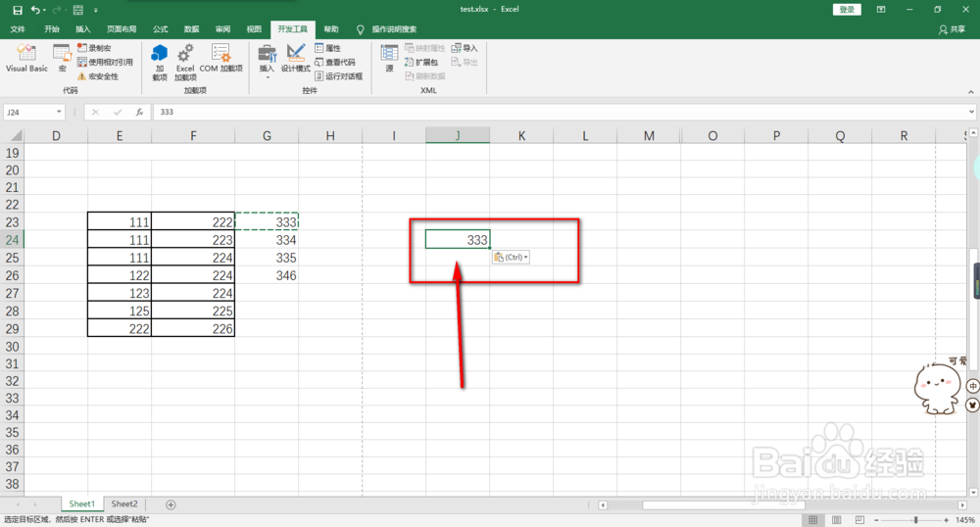Click XML 导入 (Import)
The width and height of the screenshot is (980, 527).
pyautogui.click(x=465, y=48)
